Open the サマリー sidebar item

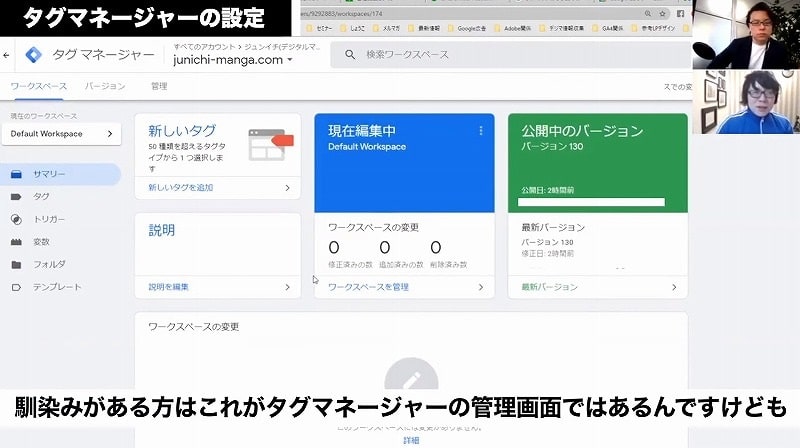60,174
